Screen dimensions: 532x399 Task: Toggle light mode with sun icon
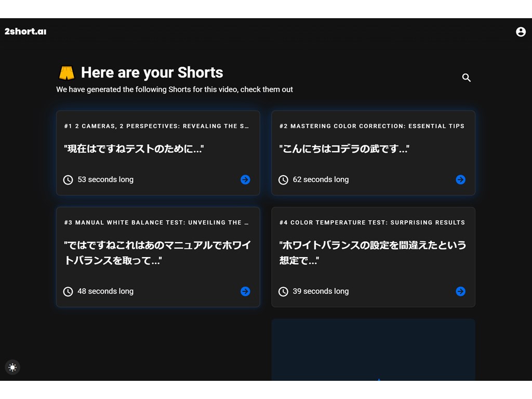(x=12, y=367)
